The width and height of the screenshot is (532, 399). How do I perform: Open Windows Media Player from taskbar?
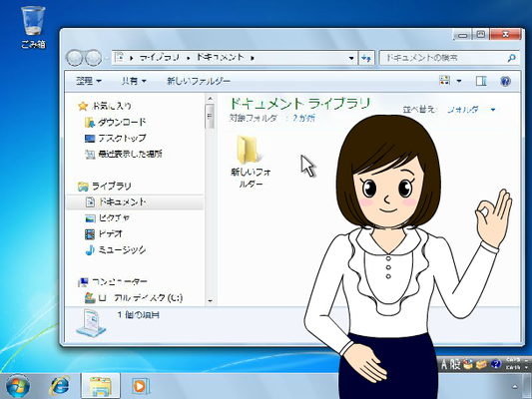coord(140,386)
